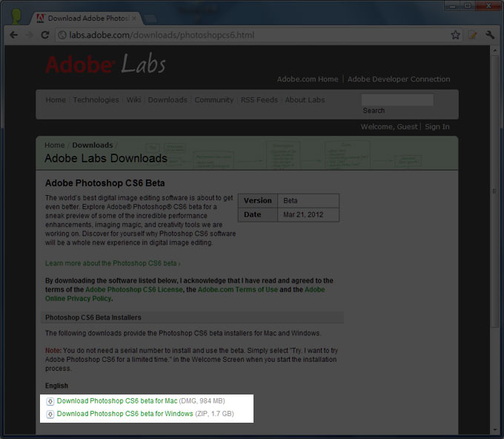This screenshot has width=504, height=439.
Task: Click the site search input field
Action: (x=397, y=100)
